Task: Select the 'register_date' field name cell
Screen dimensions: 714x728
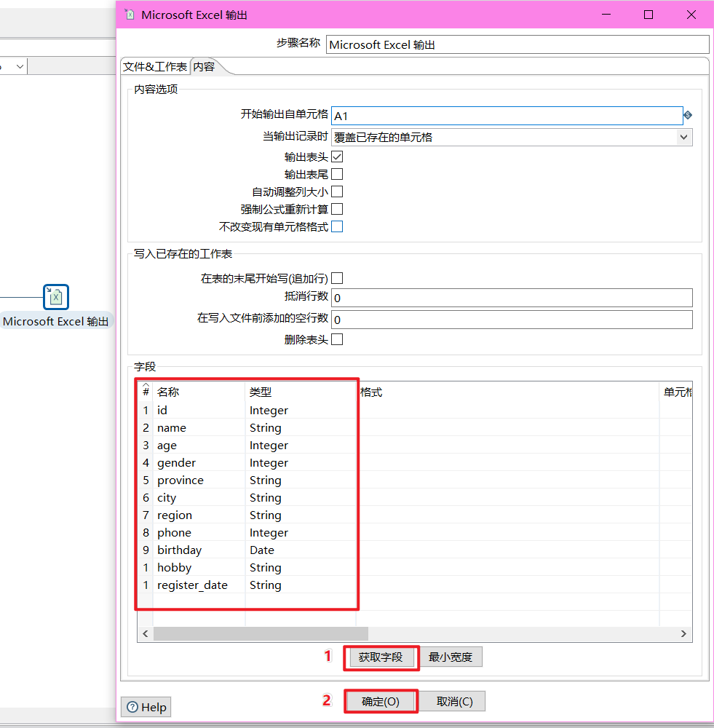Action: coord(199,585)
